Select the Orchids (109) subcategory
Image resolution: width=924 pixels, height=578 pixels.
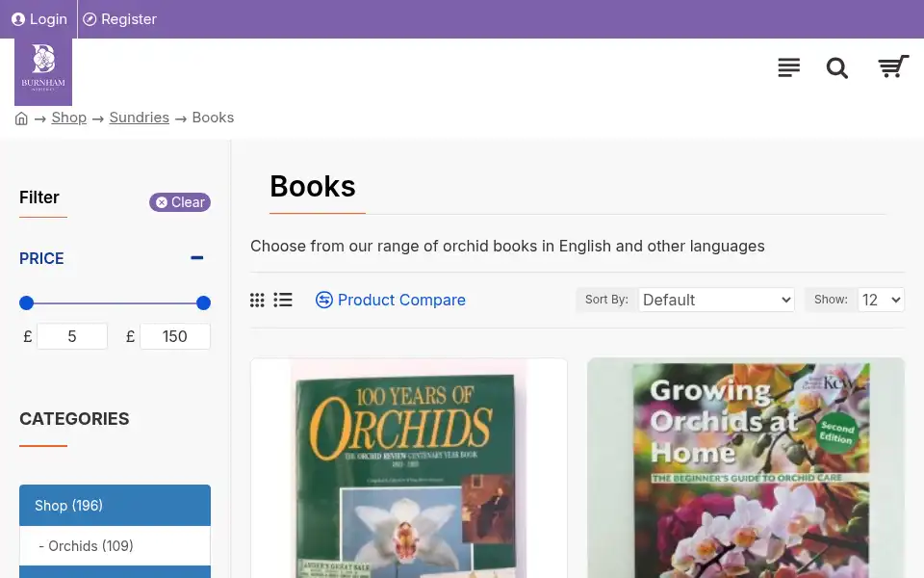click(x=115, y=546)
